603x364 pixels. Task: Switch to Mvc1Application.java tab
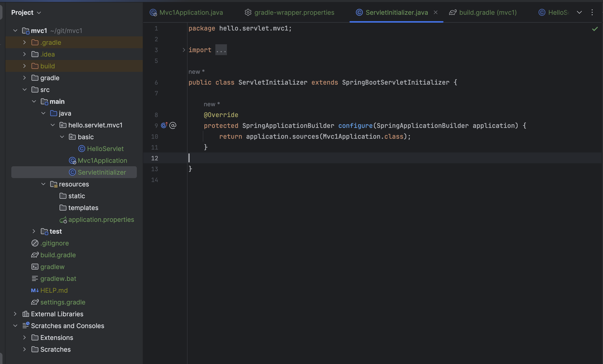click(x=186, y=13)
